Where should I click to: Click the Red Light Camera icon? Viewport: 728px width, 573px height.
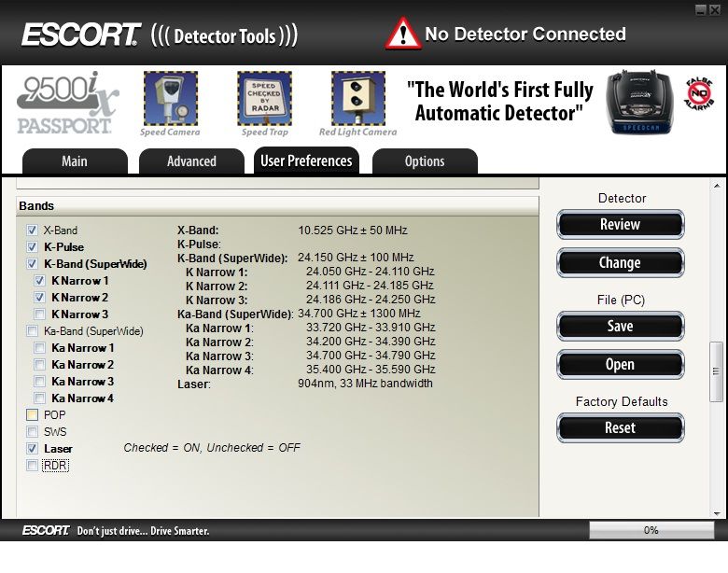tap(358, 98)
